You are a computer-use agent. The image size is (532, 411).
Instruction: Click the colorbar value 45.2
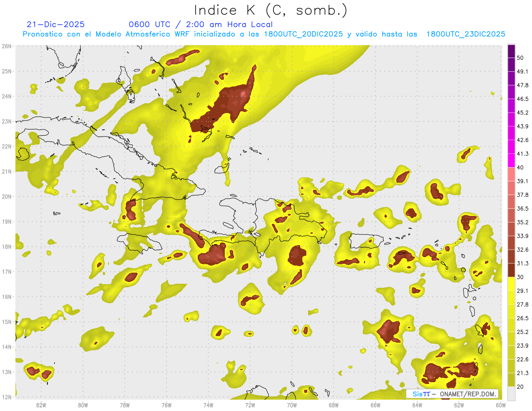[523, 113]
